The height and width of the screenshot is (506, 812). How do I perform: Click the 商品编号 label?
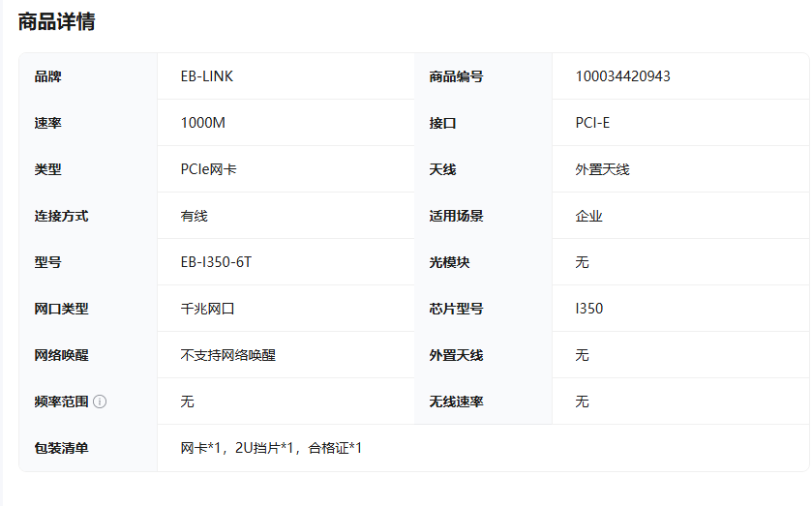456,76
